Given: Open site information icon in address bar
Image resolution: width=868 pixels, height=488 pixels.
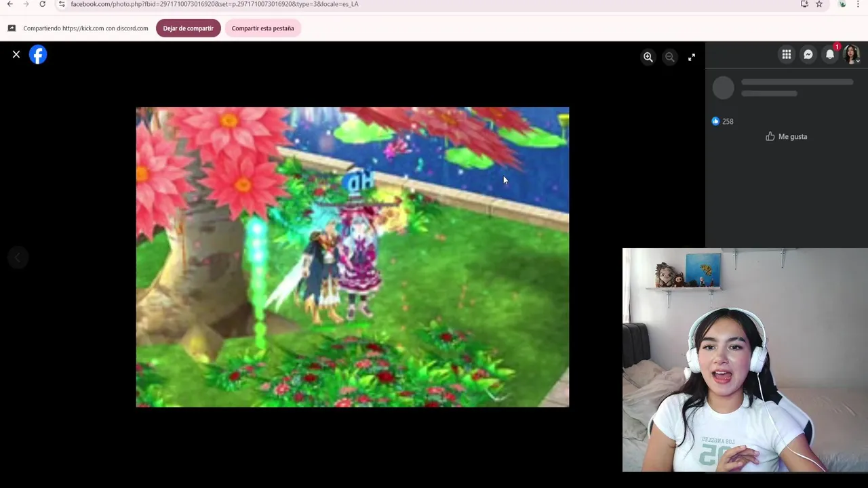Looking at the screenshot, I should click(x=62, y=4).
